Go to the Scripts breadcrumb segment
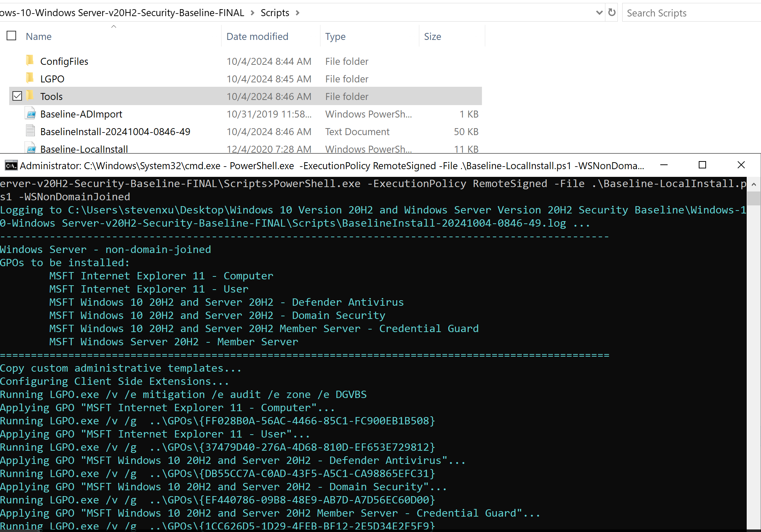This screenshot has width=761, height=532. tap(275, 13)
